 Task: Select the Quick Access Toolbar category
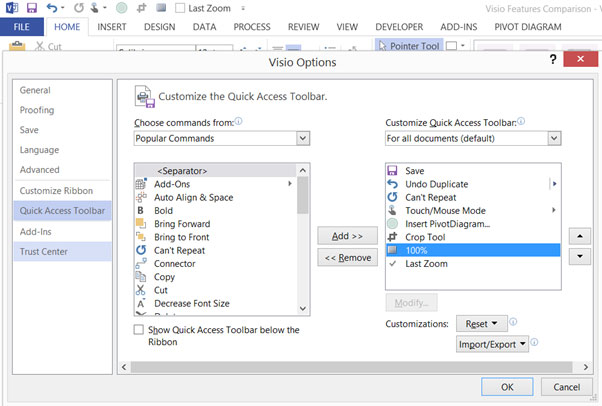pos(62,211)
